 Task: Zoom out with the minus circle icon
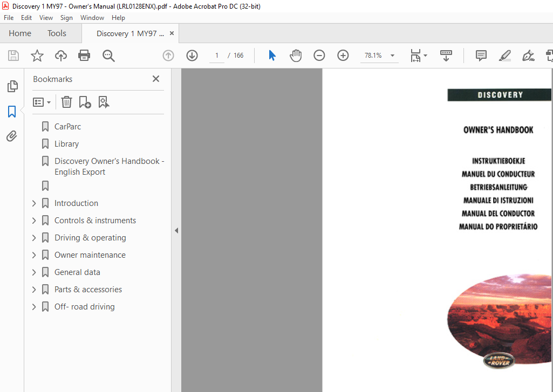319,56
